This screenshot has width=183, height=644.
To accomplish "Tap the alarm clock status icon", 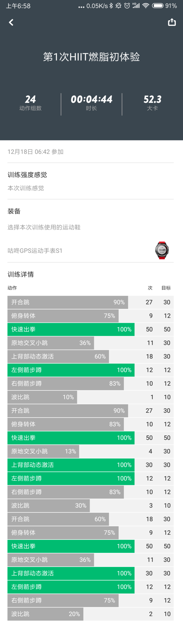I will click(x=127, y=6).
